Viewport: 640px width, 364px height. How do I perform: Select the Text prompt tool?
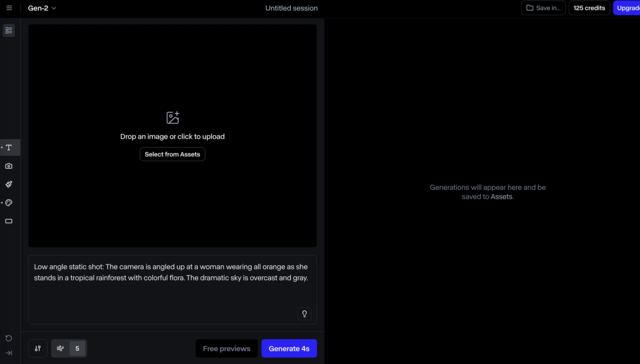pos(9,148)
